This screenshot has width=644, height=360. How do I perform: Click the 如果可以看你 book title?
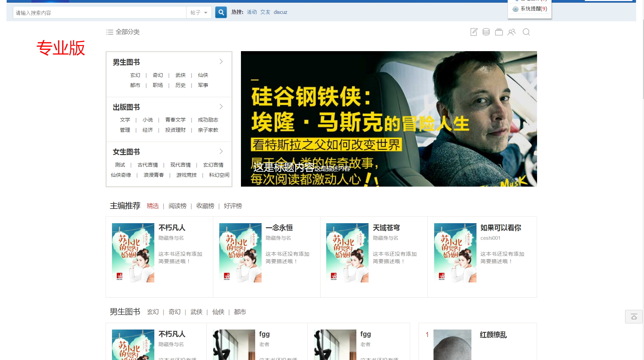point(501,228)
